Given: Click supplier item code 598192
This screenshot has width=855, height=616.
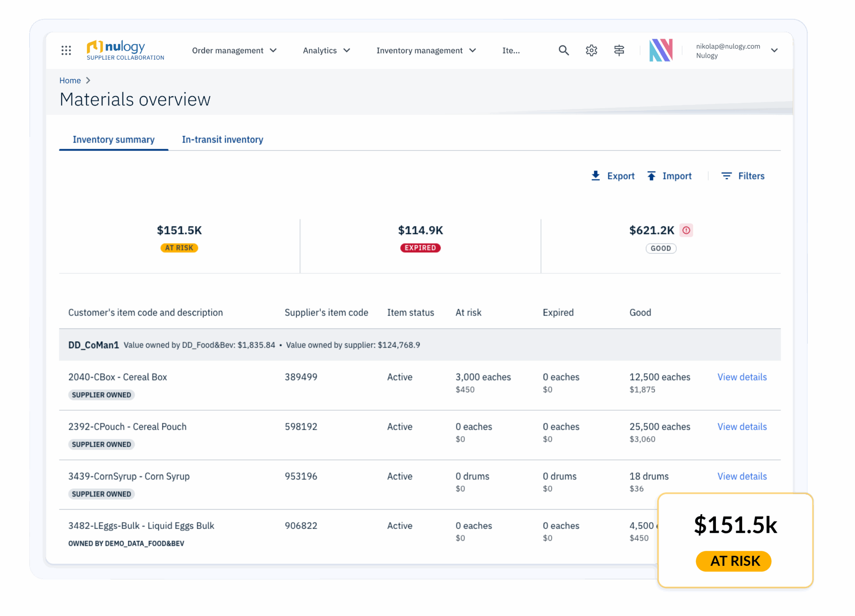Looking at the screenshot, I should [x=301, y=427].
